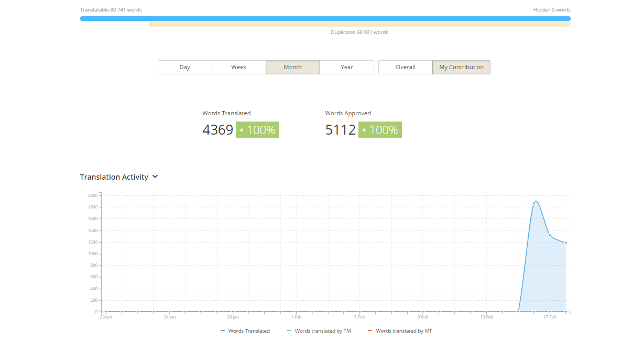644x341 pixels.
Task: Click the Hidden 0 words label
Action: tap(552, 10)
